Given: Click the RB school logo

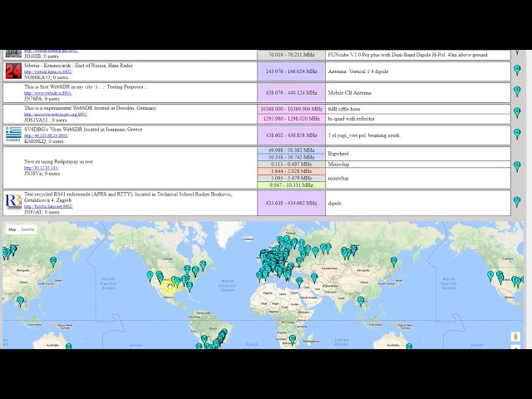Looking at the screenshot, I should click(x=13, y=201).
